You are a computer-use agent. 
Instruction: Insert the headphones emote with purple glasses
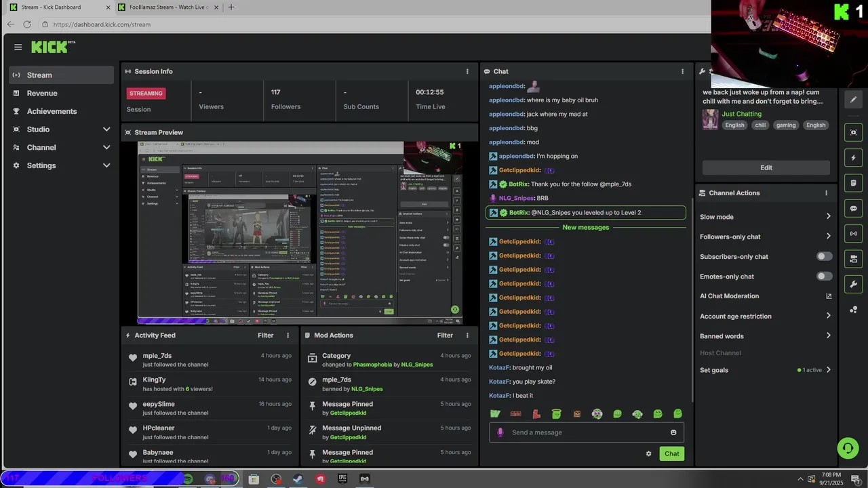pyautogui.click(x=597, y=414)
